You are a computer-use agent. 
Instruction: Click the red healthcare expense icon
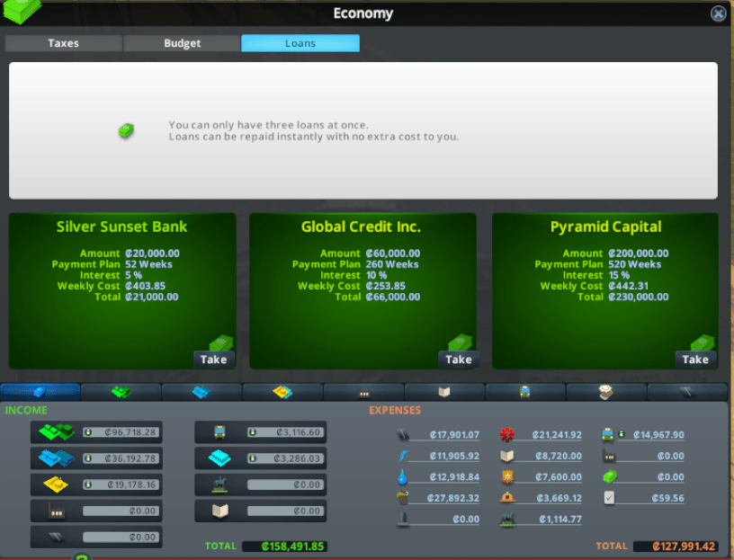click(507, 435)
